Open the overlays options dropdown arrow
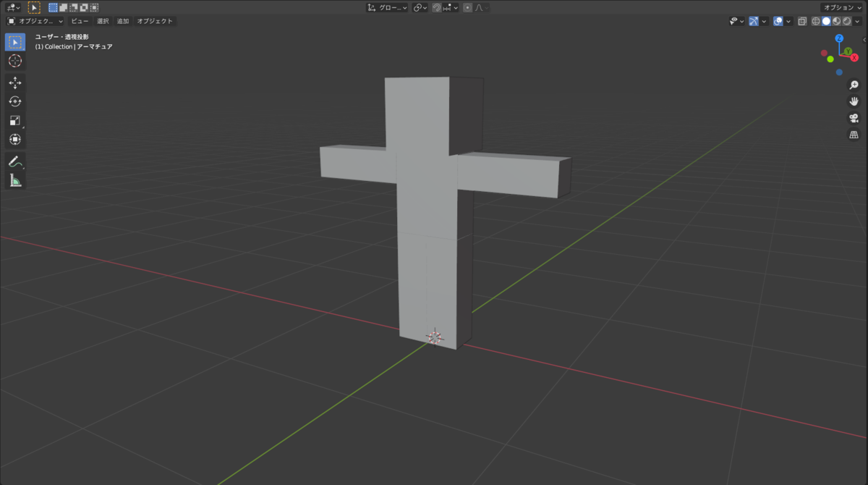The height and width of the screenshot is (485, 868). (x=788, y=21)
